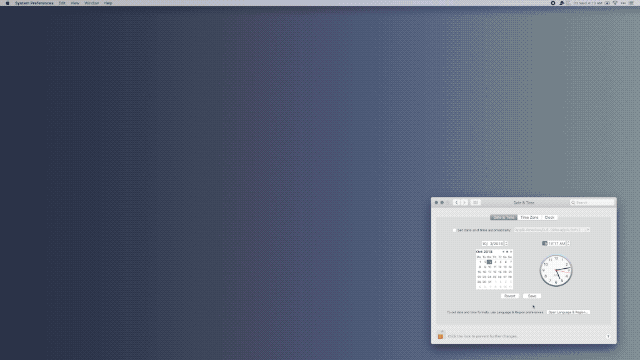Open Date & Time help button
Screen dimensions: 640x360
click(x=608, y=336)
